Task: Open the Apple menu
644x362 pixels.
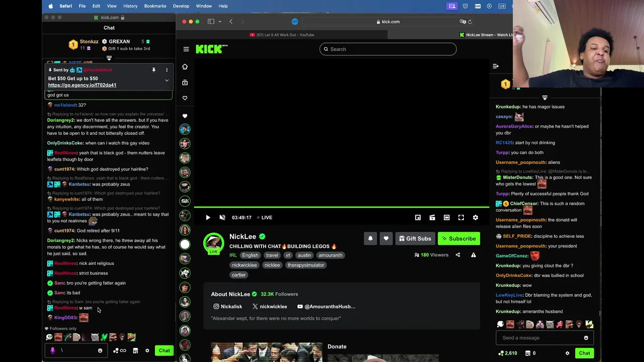Action: 50,6
